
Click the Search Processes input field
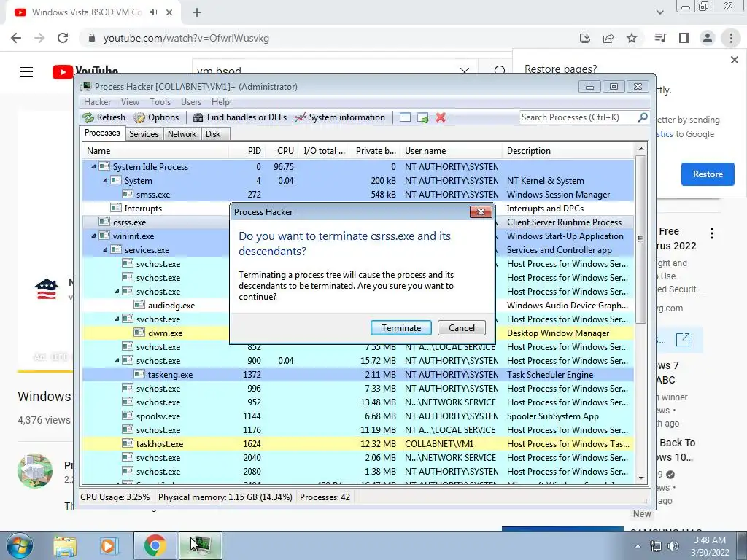pyautogui.click(x=578, y=117)
